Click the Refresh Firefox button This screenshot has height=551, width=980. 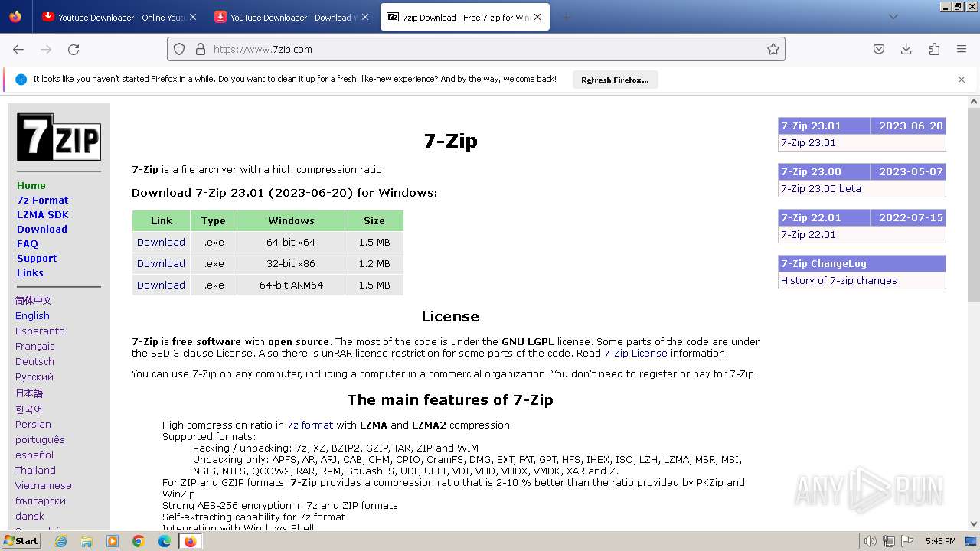tap(615, 80)
